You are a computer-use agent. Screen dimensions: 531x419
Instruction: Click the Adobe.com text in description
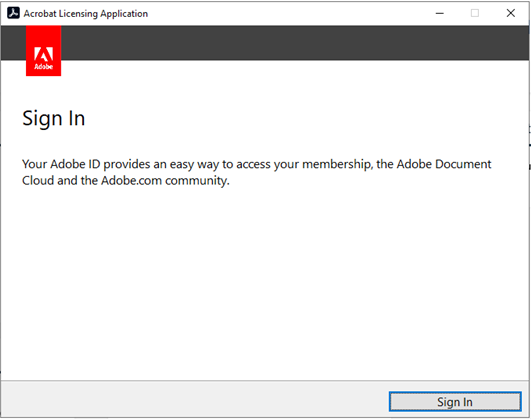coord(131,181)
